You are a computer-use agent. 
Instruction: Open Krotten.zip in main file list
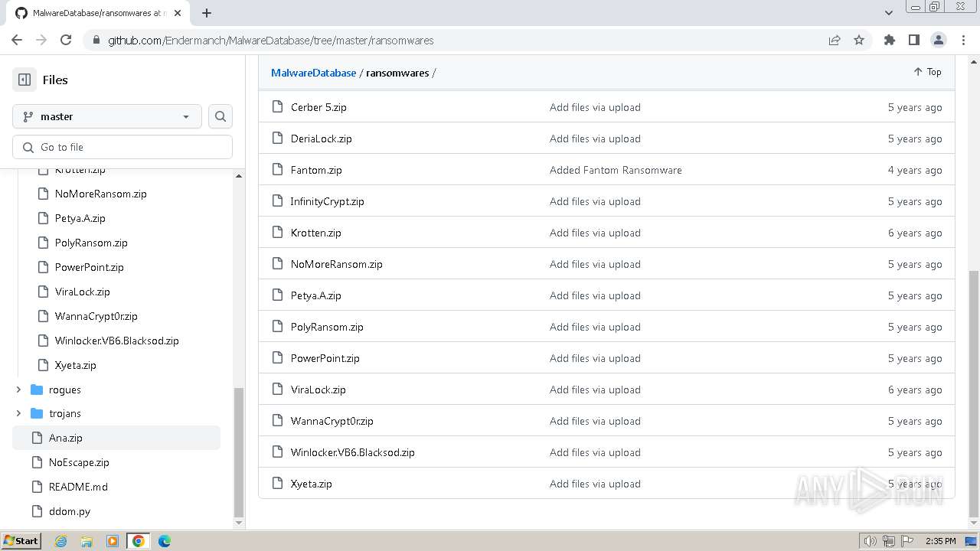tap(316, 233)
